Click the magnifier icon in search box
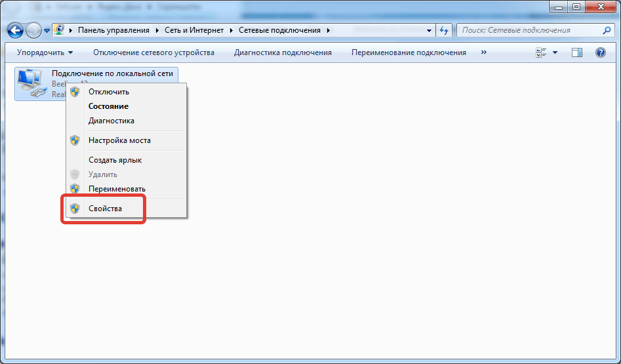This screenshot has height=364, width=621. point(607,30)
